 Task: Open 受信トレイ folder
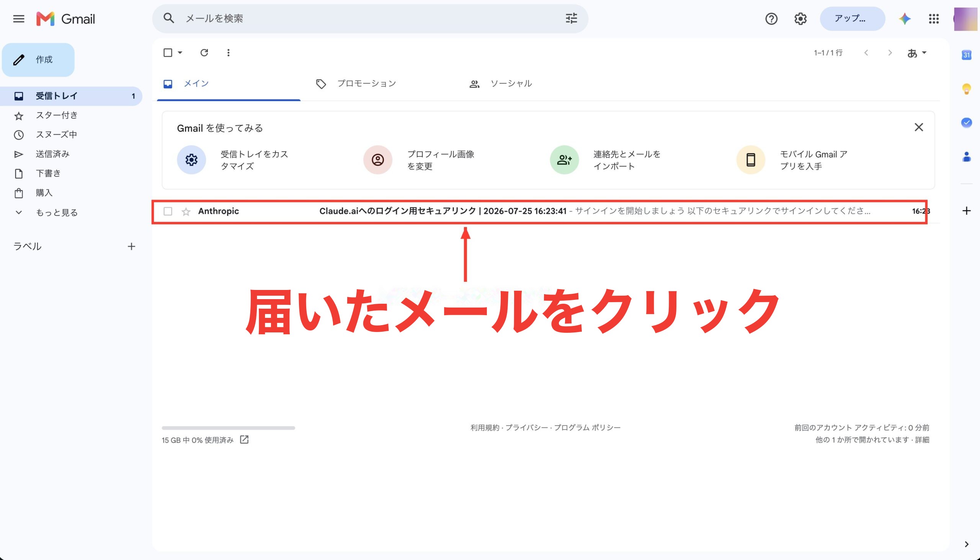click(71, 96)
